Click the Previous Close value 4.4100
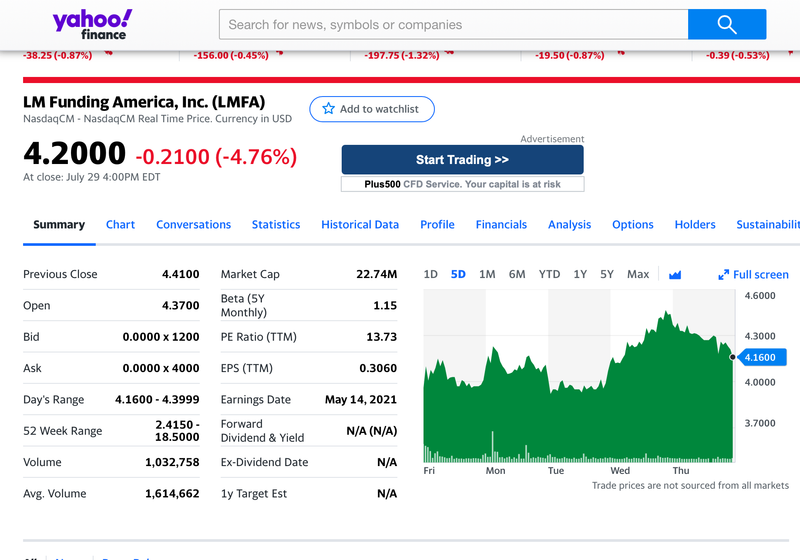The image size is (800, 560). pyautogui.click(x=181, y=274)
